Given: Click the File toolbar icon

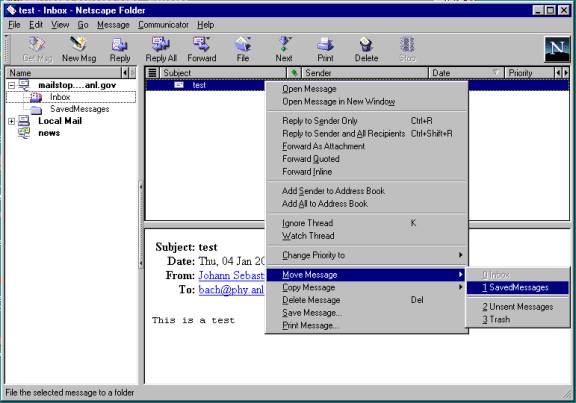Looking at the screenshot, I should [x=243, y=44].
